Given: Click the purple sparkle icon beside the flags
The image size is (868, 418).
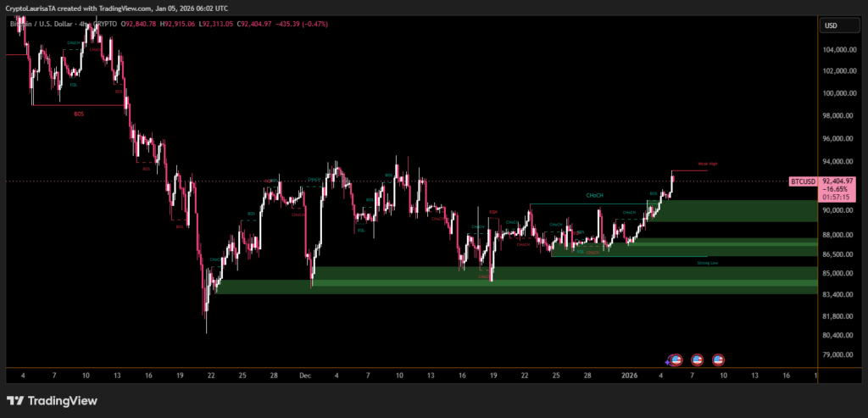Looking at the screenshot, I should coord(668,362).
